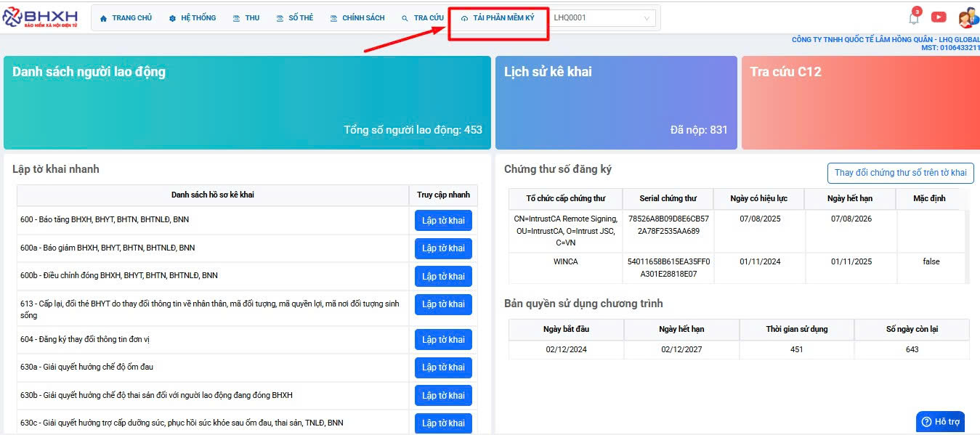Open the Danh sách người lao động card
The height and width of the screenshot is (435, 980).
(247, 102)
